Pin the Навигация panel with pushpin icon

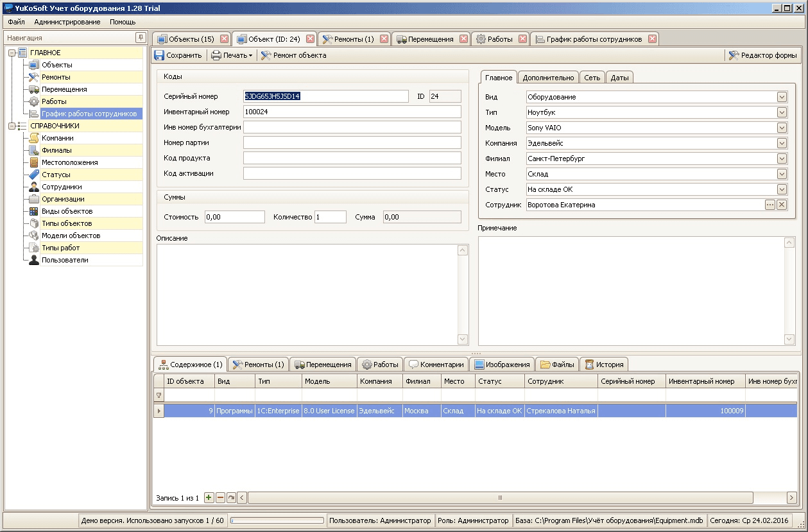(x=140, y=38)
